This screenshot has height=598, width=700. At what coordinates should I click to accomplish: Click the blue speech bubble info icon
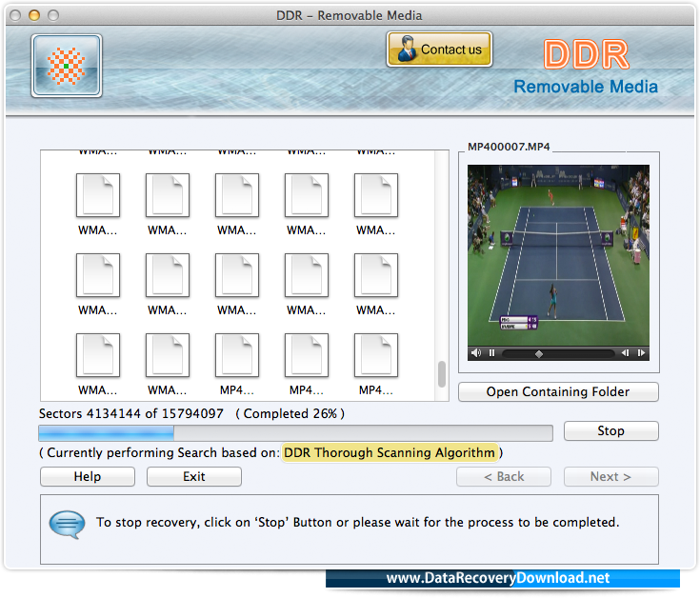(x=67, y=525)
